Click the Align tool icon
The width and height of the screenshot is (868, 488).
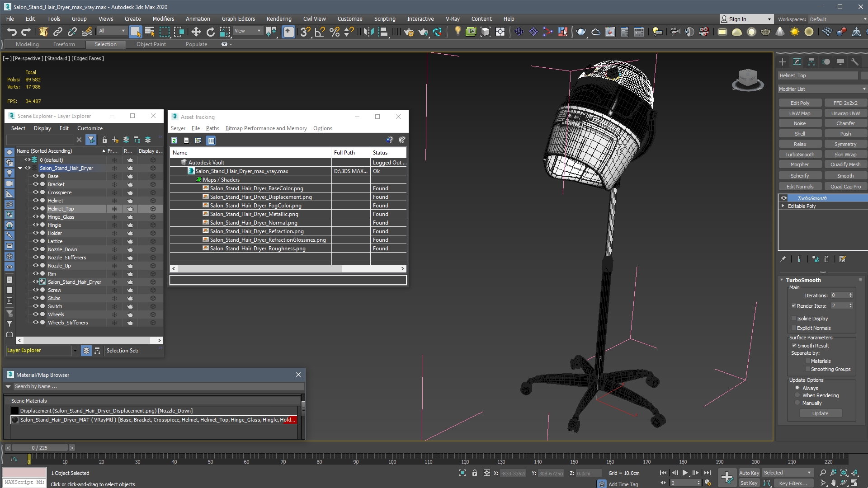pyautogui.click(x=383, y=32)
